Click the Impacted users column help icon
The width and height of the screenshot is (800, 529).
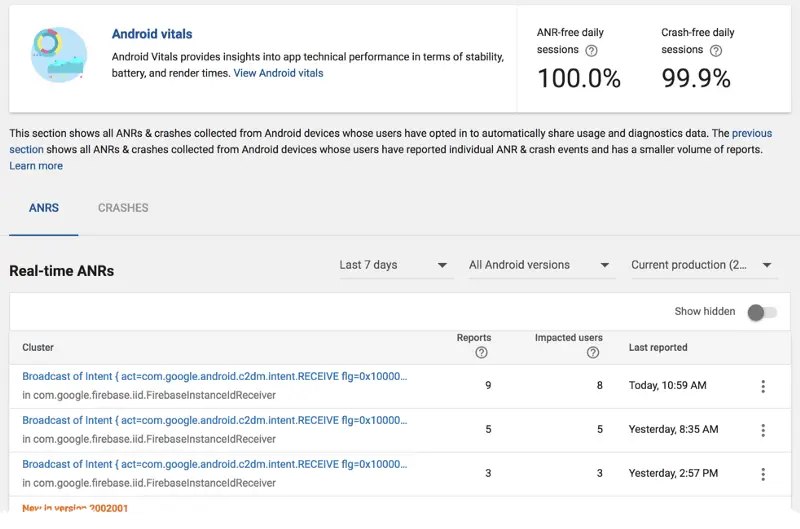point(593,353)
